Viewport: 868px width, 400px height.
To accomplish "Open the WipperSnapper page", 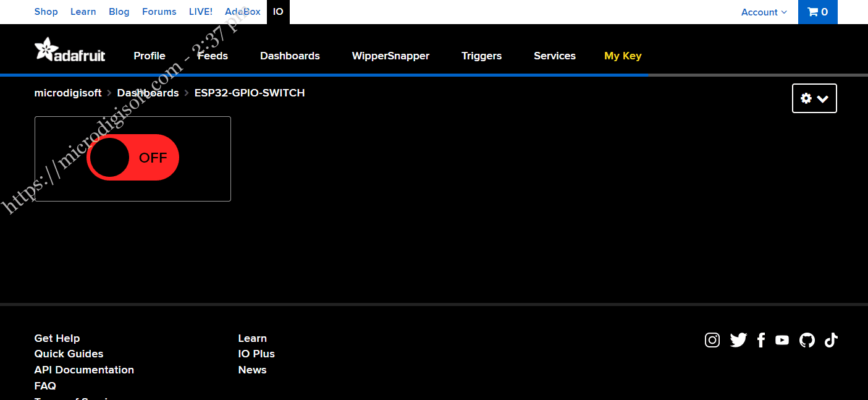I will (x=390, y=56).
